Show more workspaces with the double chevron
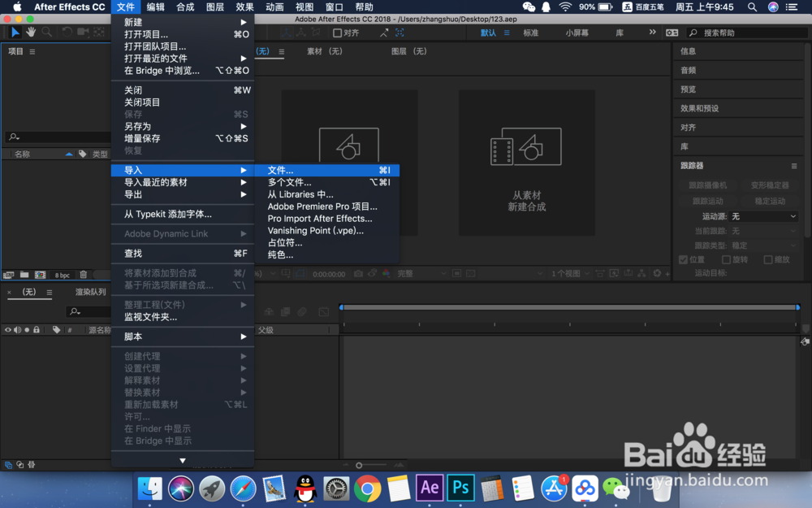 [x=652, y=33]
